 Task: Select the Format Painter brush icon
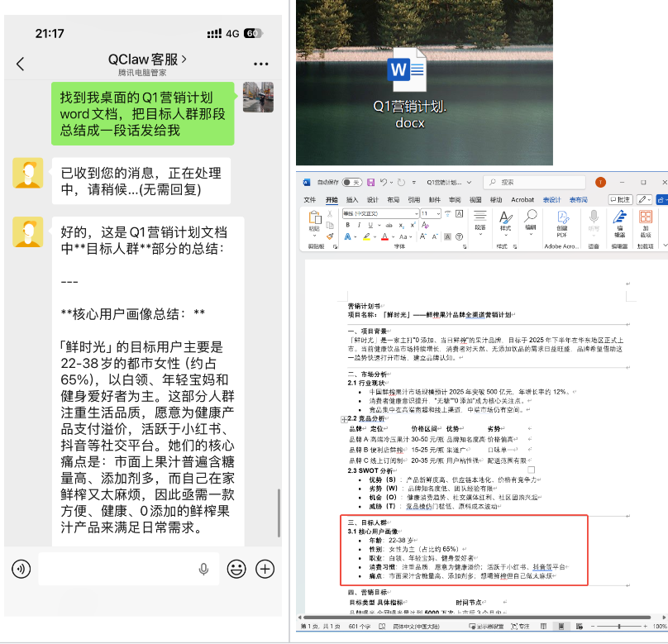click(328, 236)
